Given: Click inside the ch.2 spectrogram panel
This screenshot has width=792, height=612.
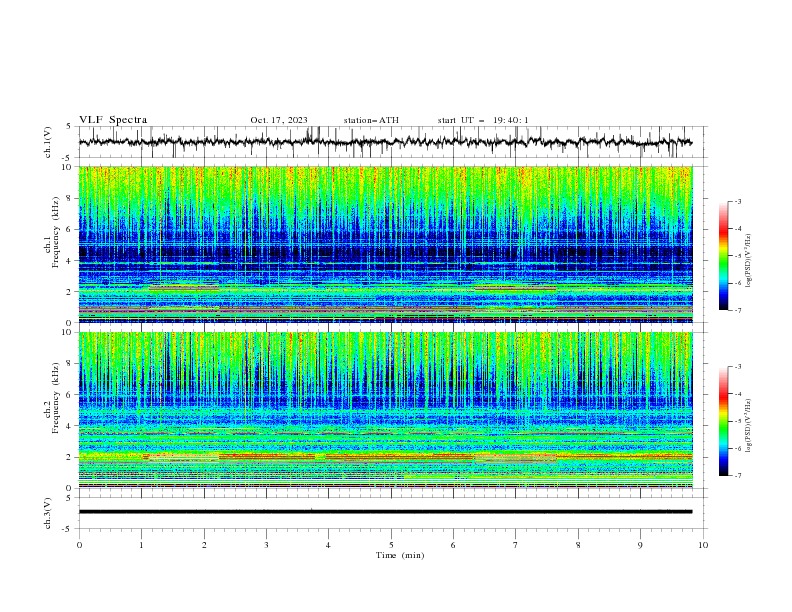Looking at the screenshot, I should pos(386,410).
